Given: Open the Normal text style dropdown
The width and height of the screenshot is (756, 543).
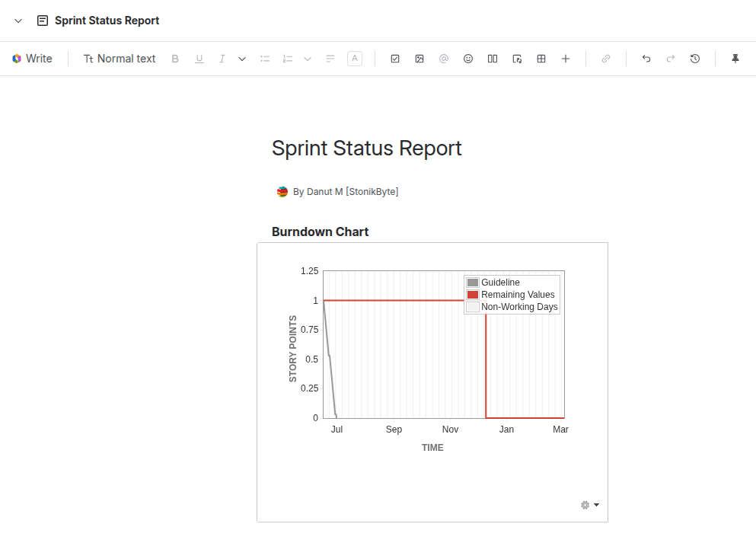Looking at the screenshot, I should (120, 59).
